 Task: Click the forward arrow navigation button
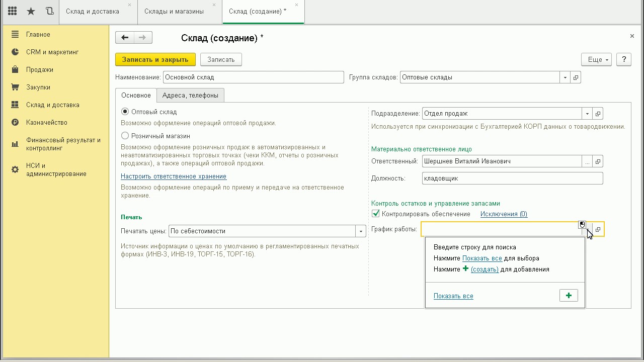click(143, 37)
